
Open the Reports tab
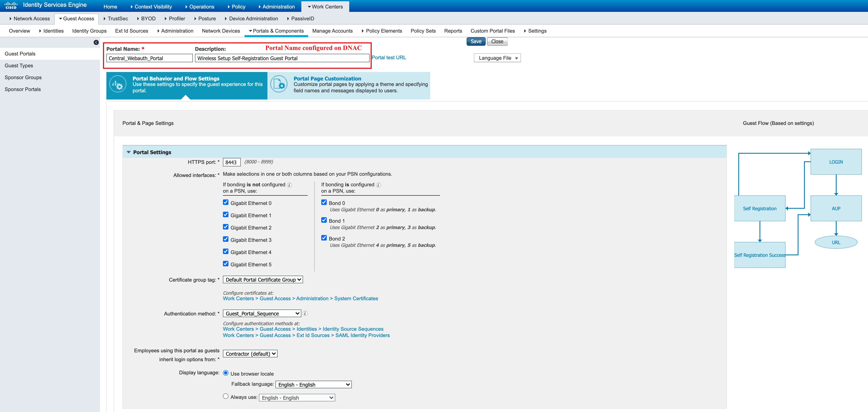coord(453,31)
